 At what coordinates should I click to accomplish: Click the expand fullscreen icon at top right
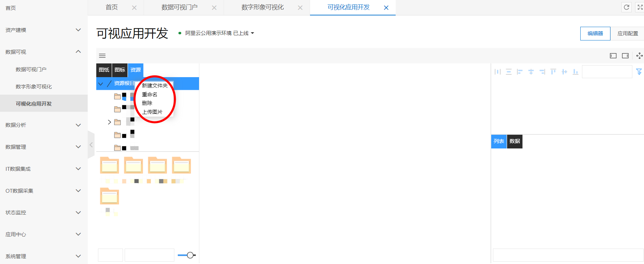pyautogui.click(x=640, y=7)
